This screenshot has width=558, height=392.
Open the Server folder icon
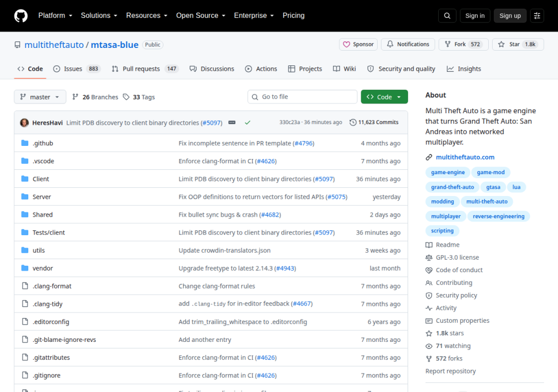(x=25, y=197)
